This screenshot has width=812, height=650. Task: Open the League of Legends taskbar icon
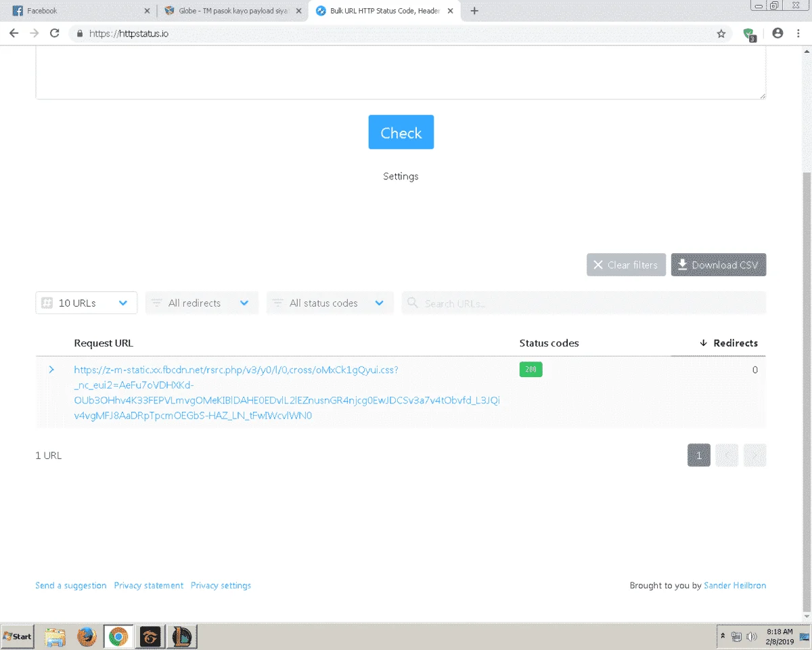pyautogui.click(x=181, y=636)
